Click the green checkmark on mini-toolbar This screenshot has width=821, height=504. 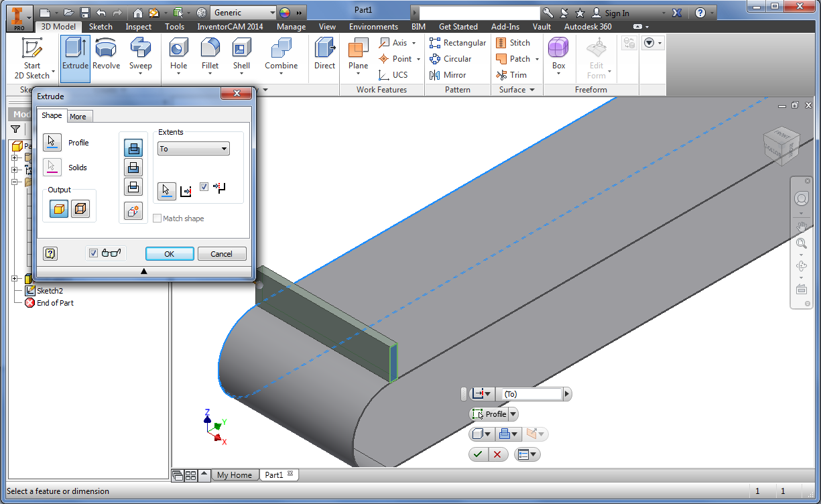pos(477,454)
